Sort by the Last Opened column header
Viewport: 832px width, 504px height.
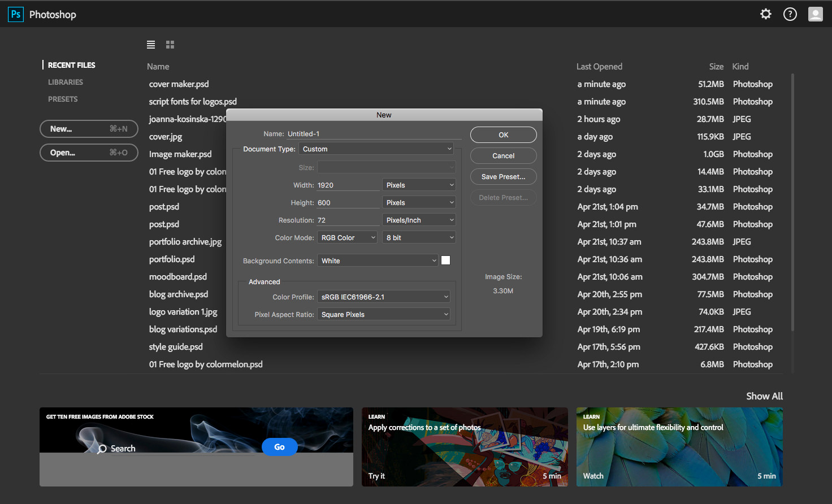(599, 67)
